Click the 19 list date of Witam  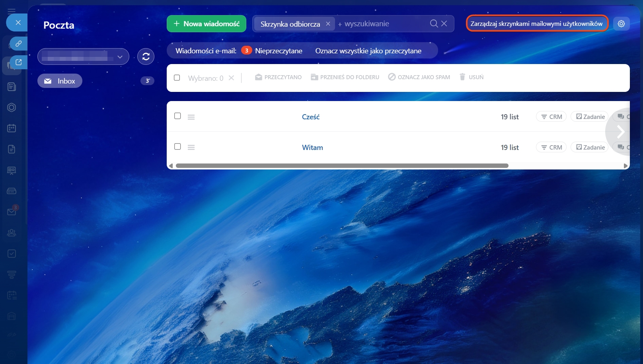tap(510, 147)
